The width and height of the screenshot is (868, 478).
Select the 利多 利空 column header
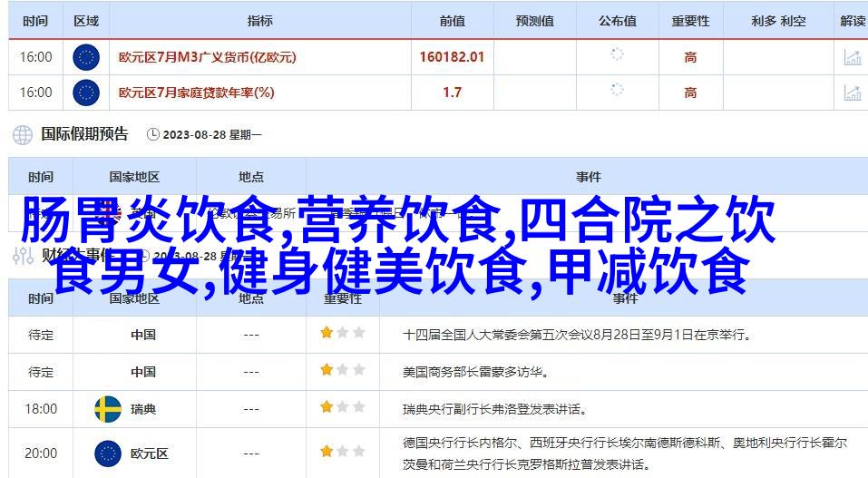(x=778, y=21)
